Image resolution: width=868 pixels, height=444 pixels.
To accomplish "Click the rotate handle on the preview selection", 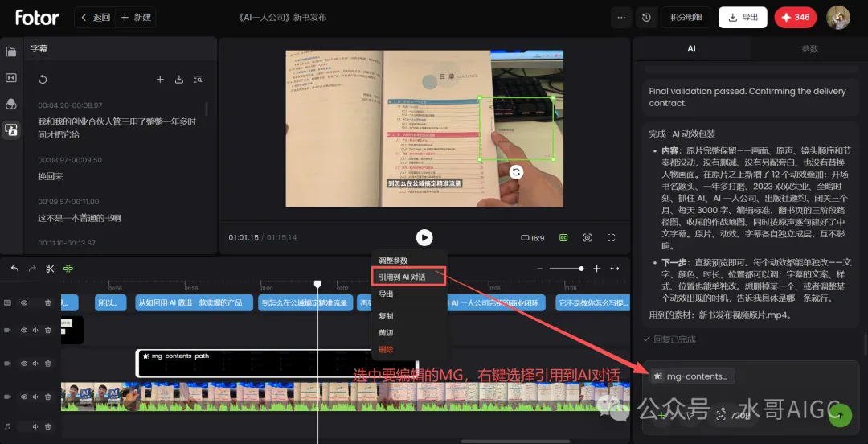I will pos(517,172).
